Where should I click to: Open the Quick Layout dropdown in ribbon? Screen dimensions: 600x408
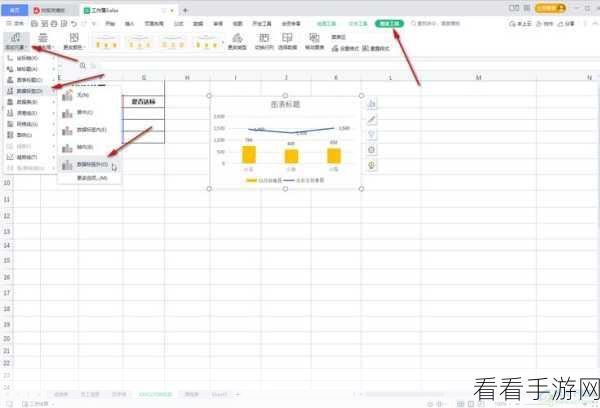point(43,41)
